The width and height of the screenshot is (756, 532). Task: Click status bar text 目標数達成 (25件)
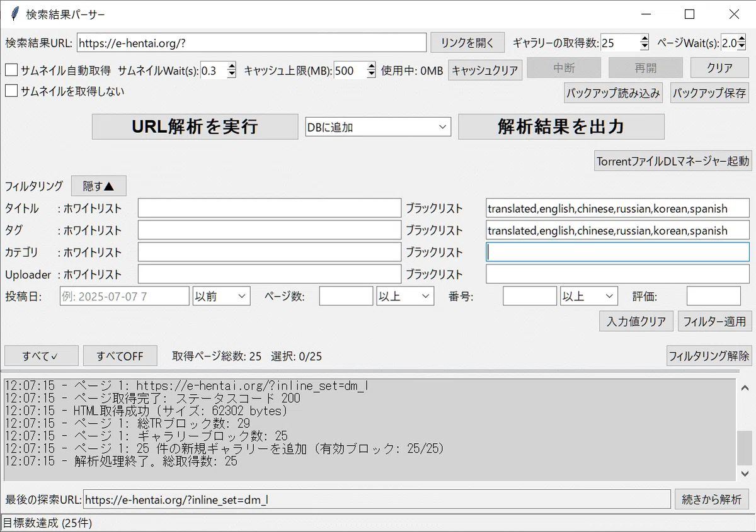(x=48, y=523)
